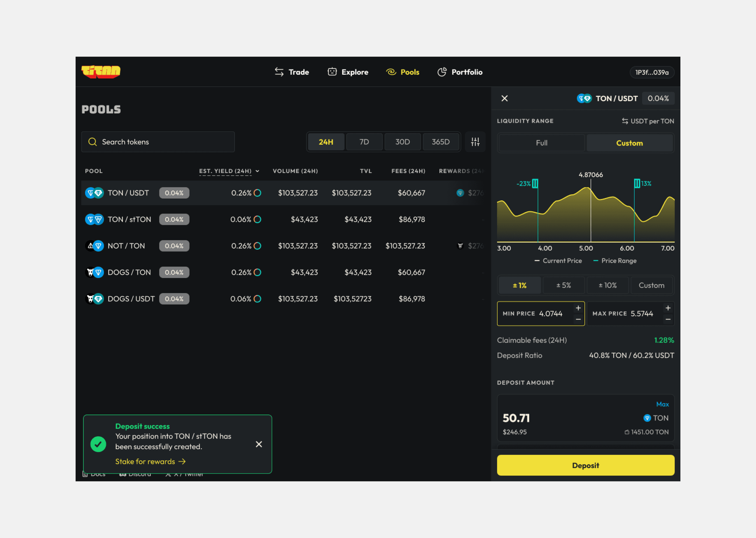
Task: Click the Titan logo
Action: pyautogui.click(x=101, y=72)
